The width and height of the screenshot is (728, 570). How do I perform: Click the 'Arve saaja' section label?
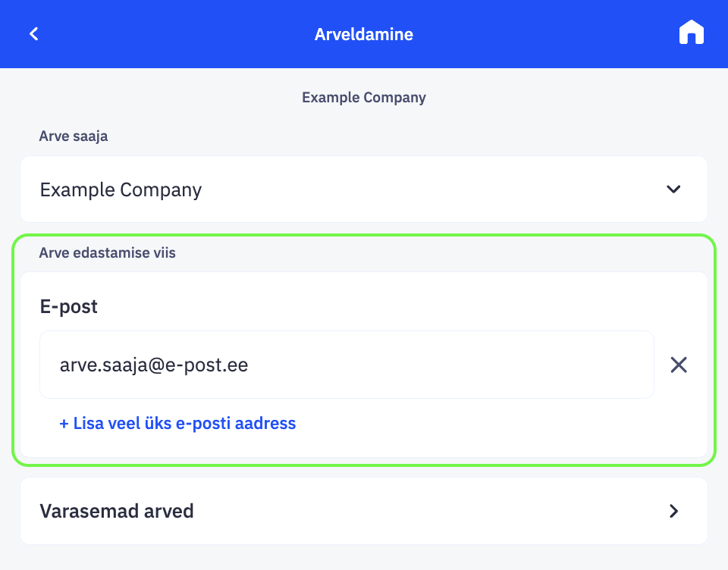[74, 136]
